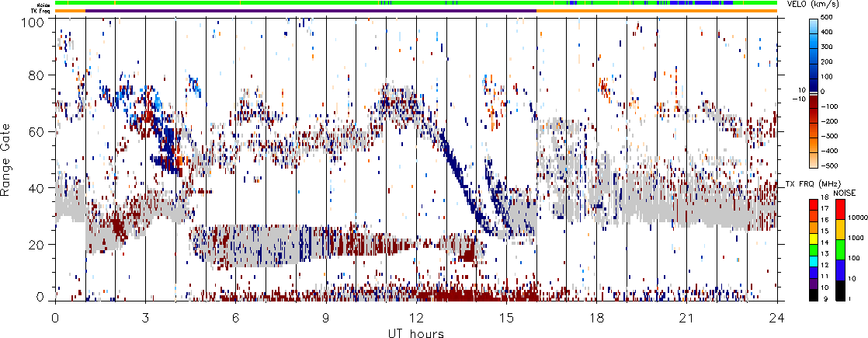Click velocity scale value -400
The width and height of the screenshot is (868, 338).
pos(830,152)
